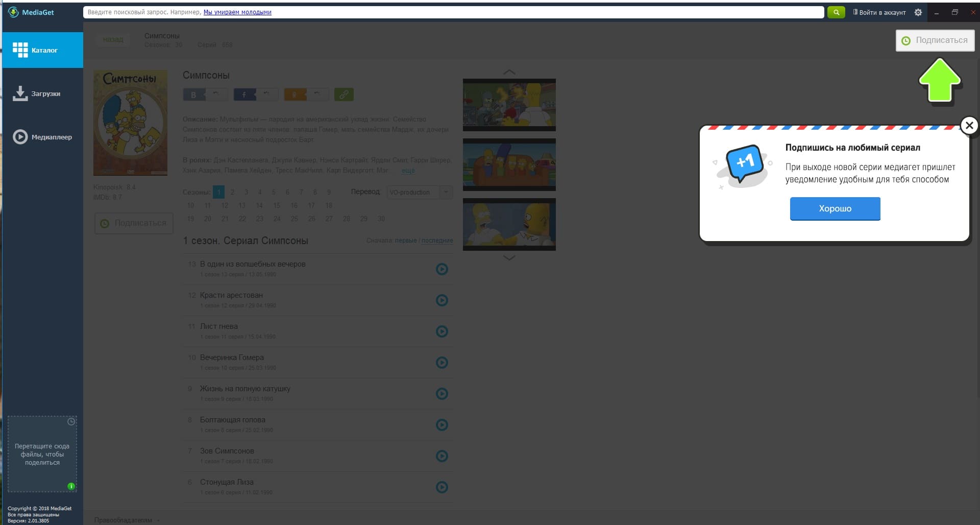Open first screenshot with robots
Image resolution: width=980 pixels, height=525 pixels.
tap(509, 105)
